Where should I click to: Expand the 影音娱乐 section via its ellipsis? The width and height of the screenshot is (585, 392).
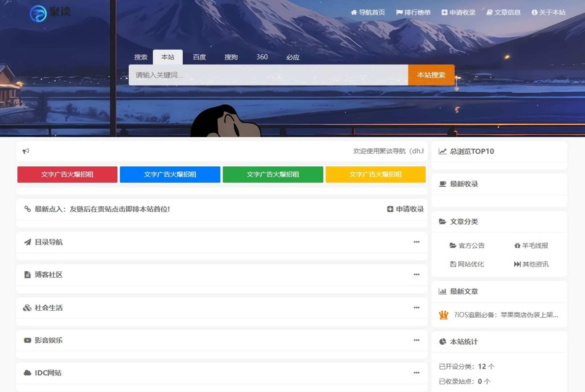tap(416, 340)
